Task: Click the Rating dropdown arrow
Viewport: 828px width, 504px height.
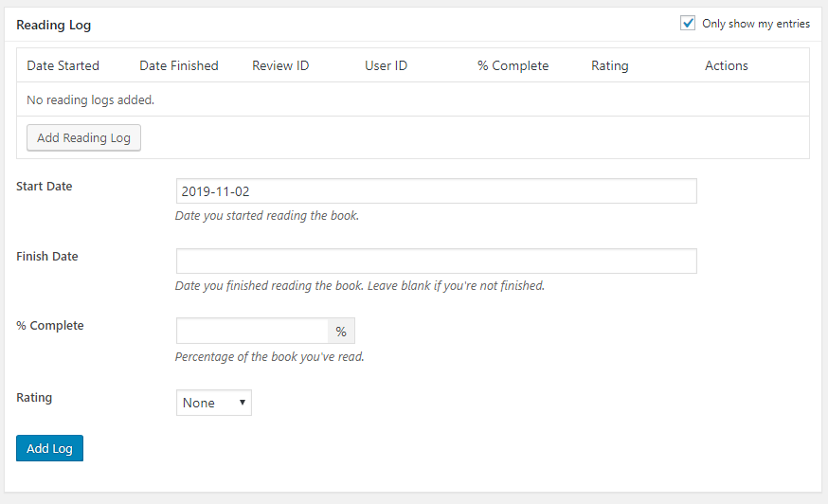Action: [x=242, y=403]
